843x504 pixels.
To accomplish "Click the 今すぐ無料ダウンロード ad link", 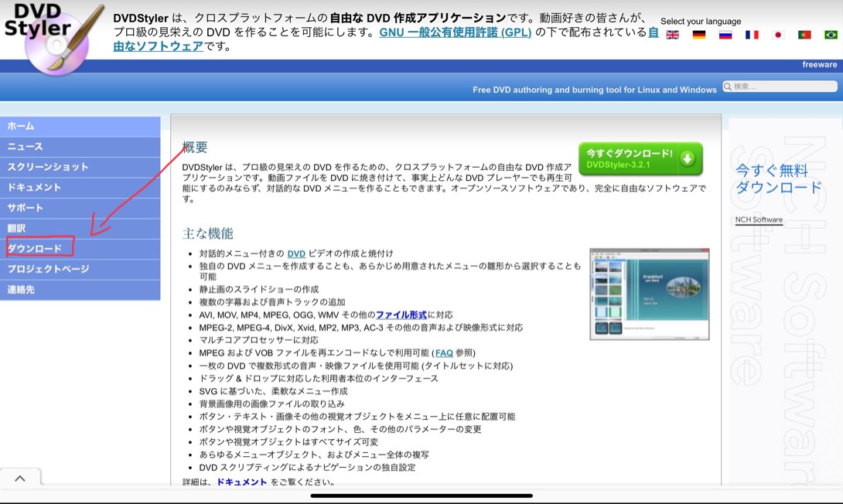I will 779,179.
